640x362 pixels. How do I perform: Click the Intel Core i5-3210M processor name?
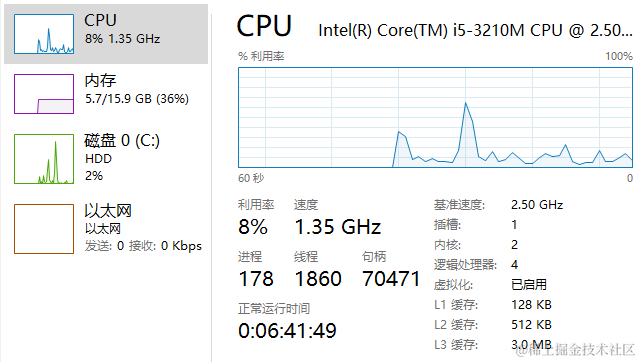click(x=475, y=30)
